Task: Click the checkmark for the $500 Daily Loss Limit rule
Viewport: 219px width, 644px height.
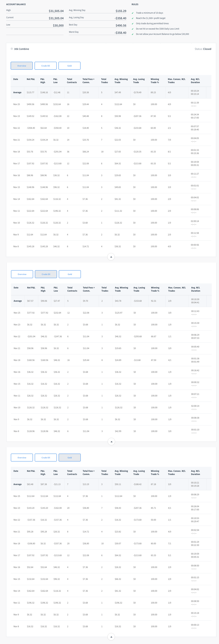Action: pos(132,29)
